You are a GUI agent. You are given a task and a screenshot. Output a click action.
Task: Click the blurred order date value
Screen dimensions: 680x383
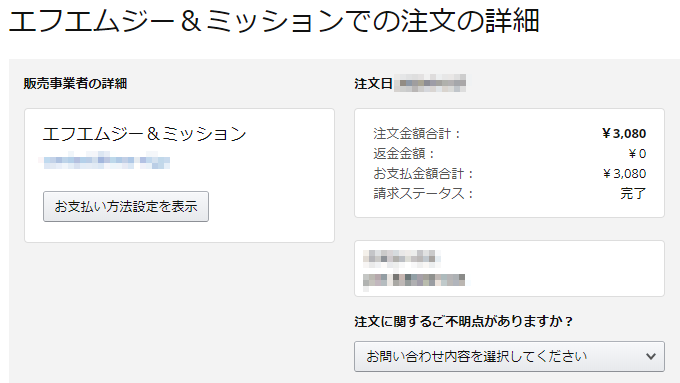point(432,83)
